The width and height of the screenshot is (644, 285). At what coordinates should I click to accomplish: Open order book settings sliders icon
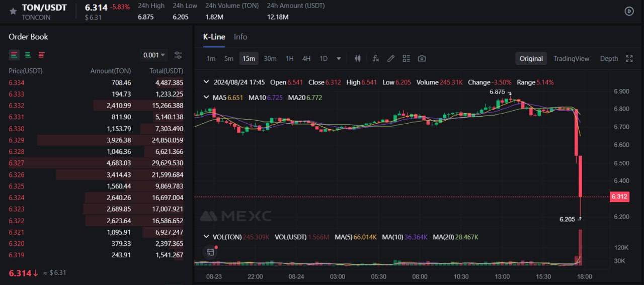click(x=178, y=55)
